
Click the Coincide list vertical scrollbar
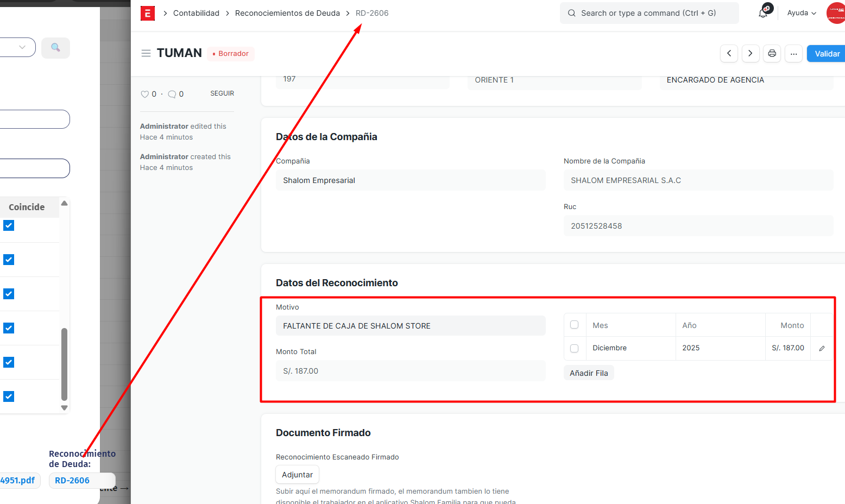(x=64, y=364)
